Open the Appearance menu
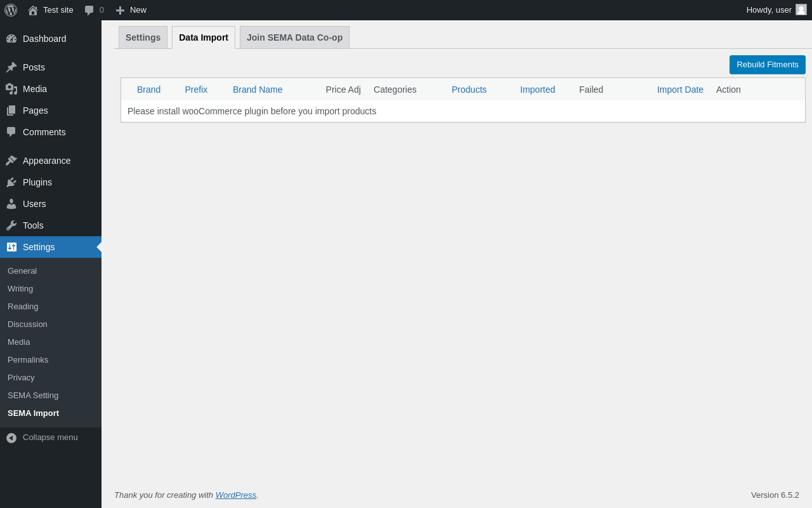This screenshot has width=812, height=508. [x=51, y=161]
